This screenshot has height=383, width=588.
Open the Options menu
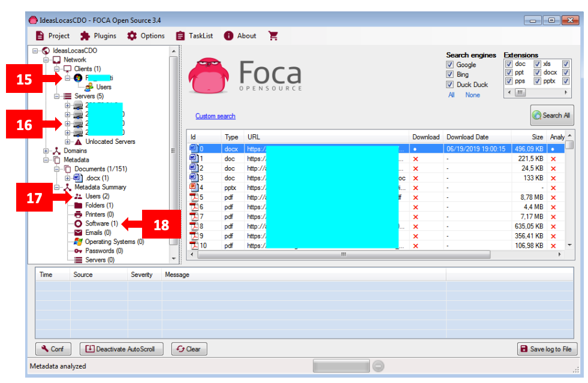(x=146, y=35)
